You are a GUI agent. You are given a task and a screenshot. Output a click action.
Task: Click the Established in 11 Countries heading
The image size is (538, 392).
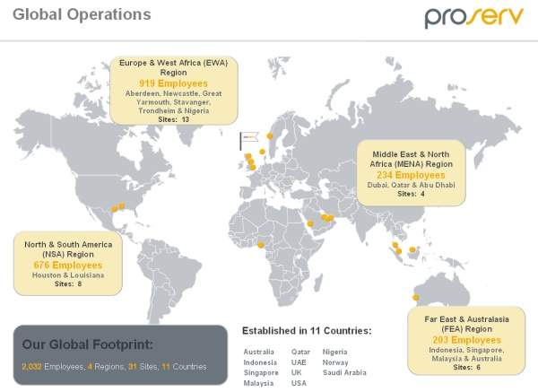coord(307,331)
